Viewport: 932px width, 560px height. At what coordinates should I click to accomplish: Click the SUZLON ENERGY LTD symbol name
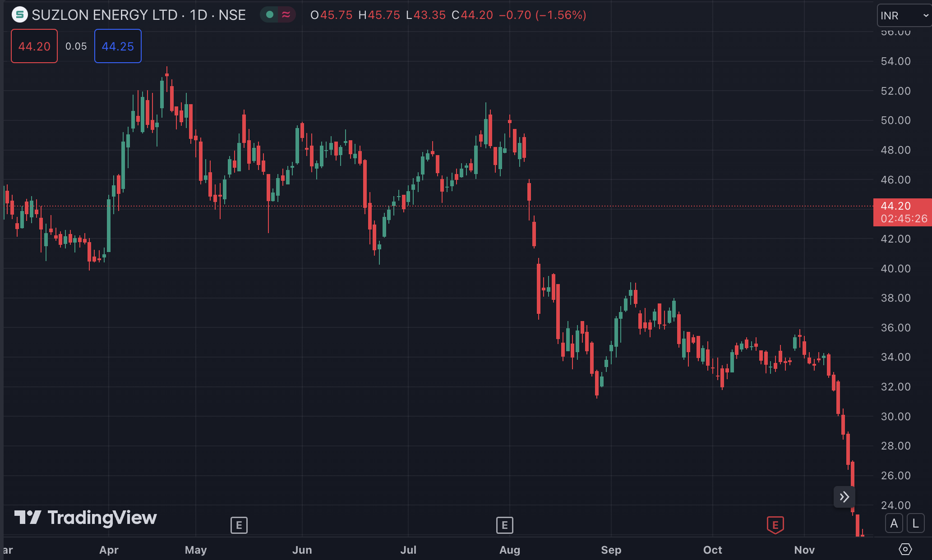[x=105, y=15]
